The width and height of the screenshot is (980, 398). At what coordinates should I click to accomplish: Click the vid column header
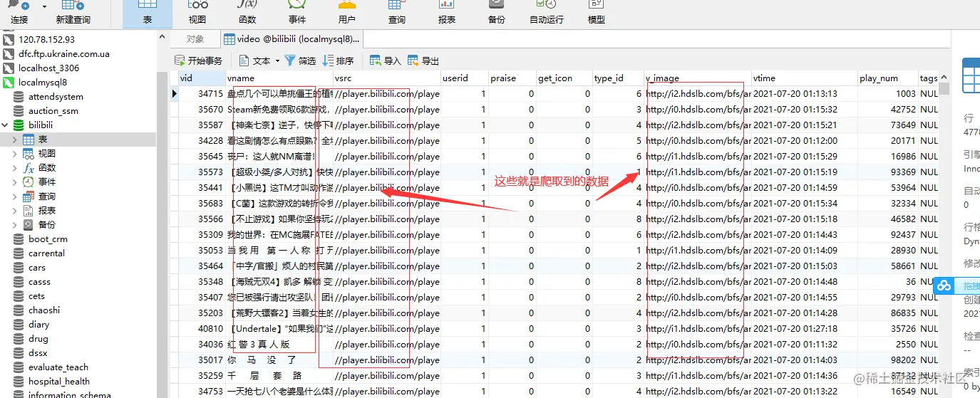[202, 78]
